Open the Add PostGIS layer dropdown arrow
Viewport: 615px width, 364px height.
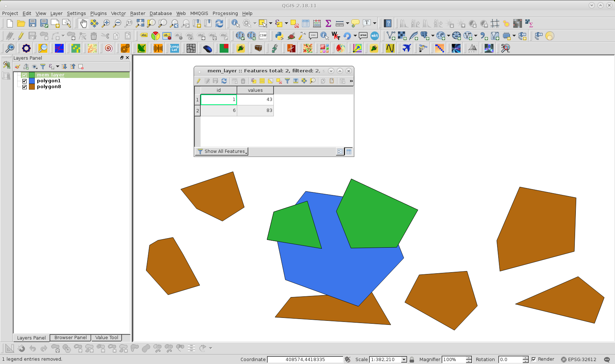pyautogui.click(x=433, y=36)
